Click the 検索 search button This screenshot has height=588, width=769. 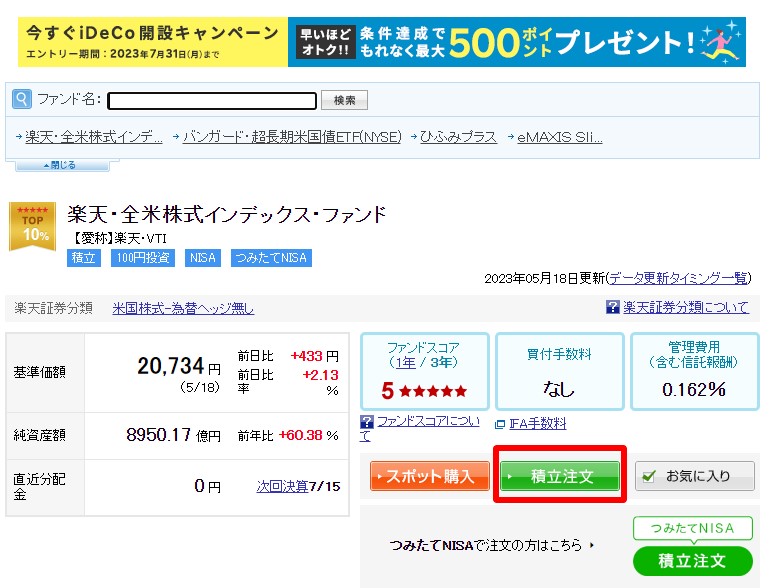pyautogui.click(x=344, y=100)
